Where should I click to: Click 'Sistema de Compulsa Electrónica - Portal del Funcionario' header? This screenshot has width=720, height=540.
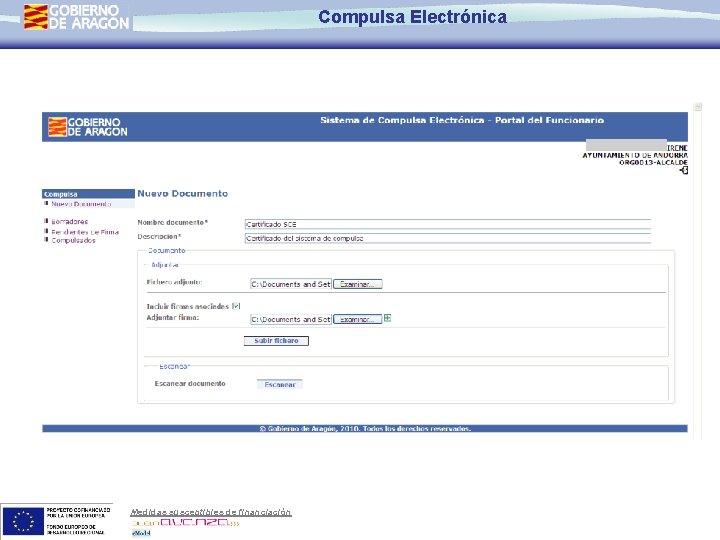(x=462, y=120)
